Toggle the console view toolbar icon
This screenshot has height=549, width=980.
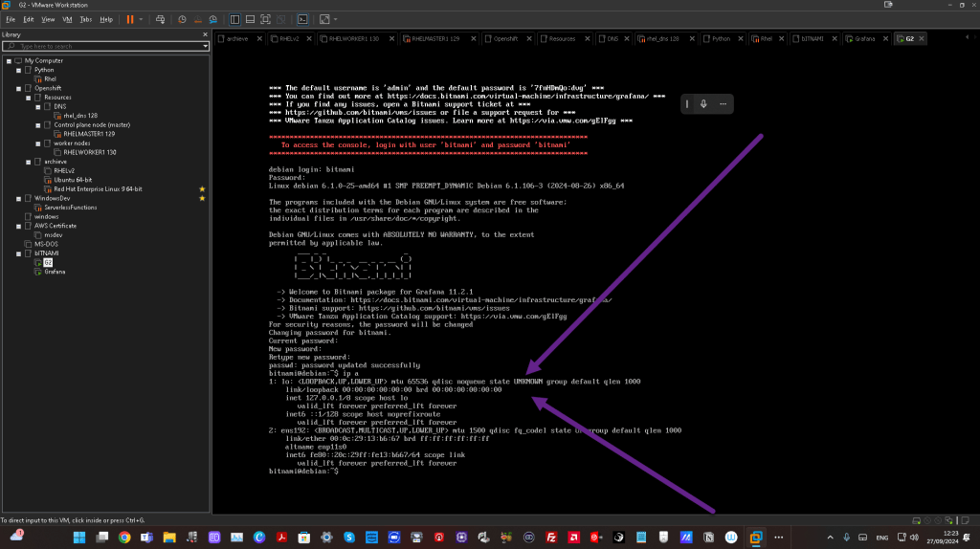[x=302, y=19]
